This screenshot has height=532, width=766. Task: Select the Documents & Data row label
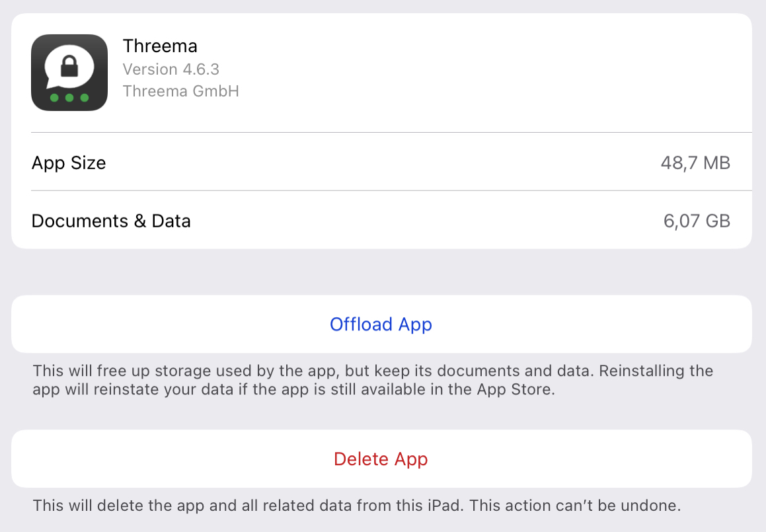111,221
